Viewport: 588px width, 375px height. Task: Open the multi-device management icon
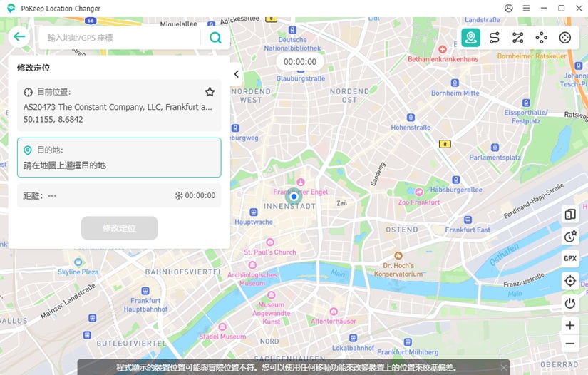point(569,215)
